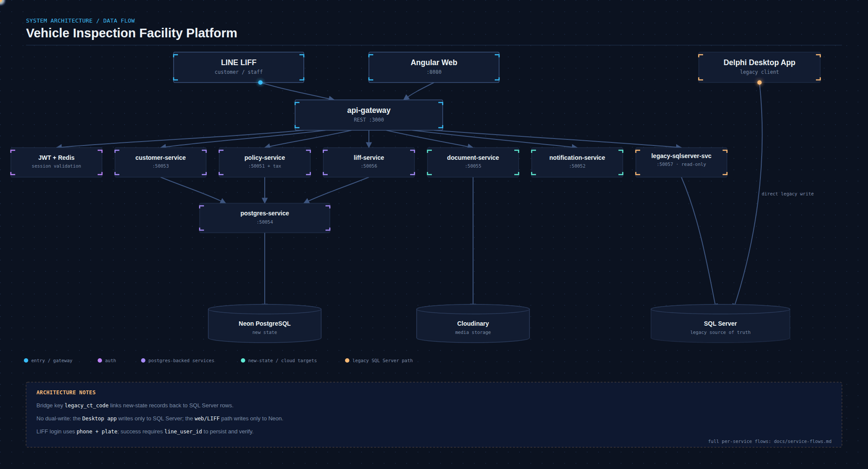
Task: Select the postgres-service node
Action: click(x=265, y=218)
